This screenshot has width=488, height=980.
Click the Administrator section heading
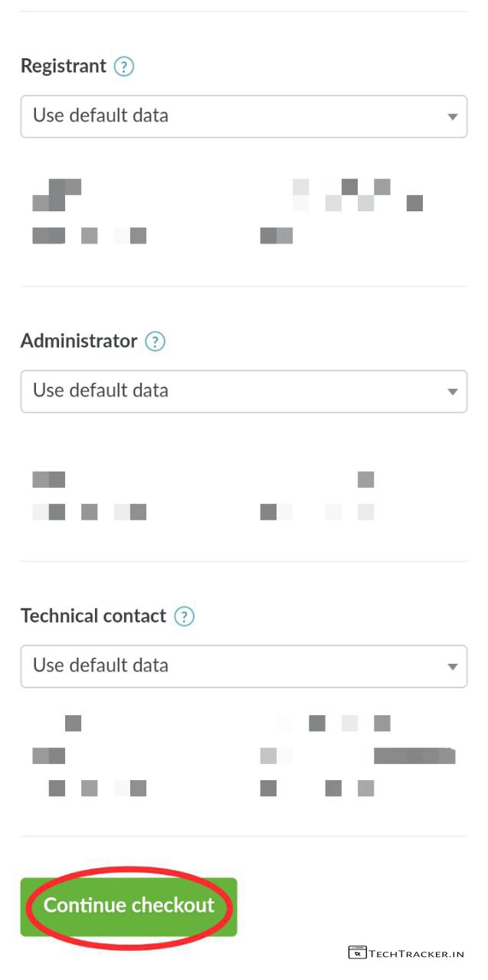tap(79, 341)
